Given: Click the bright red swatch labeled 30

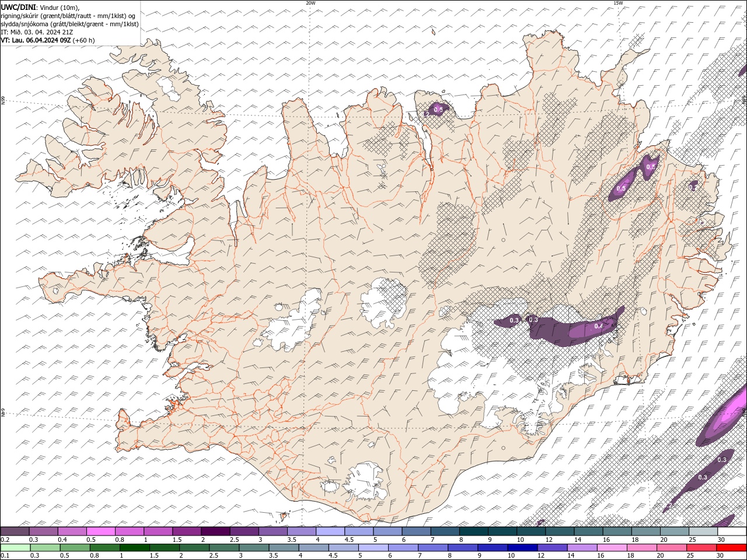Looking at the screenshot, I should [731, 548].
